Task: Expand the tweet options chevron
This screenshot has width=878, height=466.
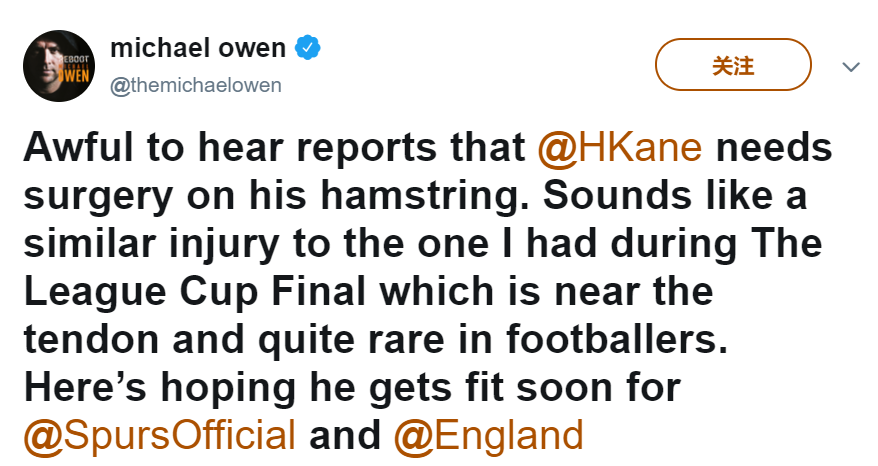Action: (x=851, y=67)
